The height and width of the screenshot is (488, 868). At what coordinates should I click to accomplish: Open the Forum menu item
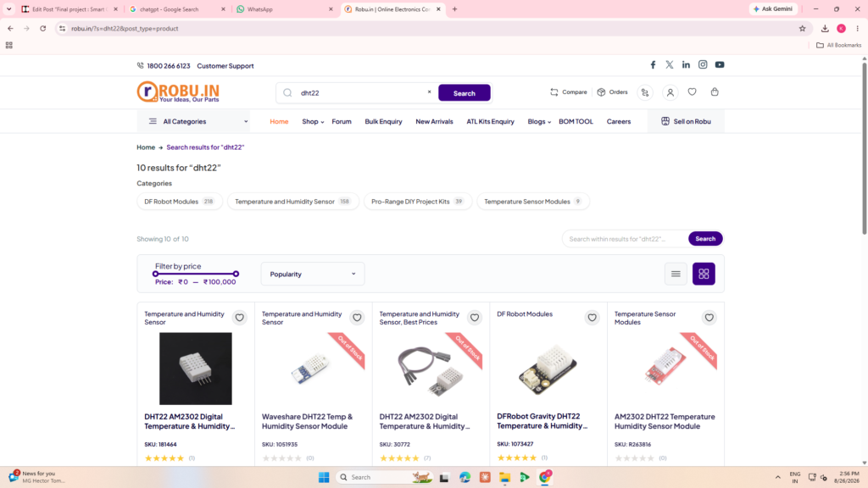342,121
